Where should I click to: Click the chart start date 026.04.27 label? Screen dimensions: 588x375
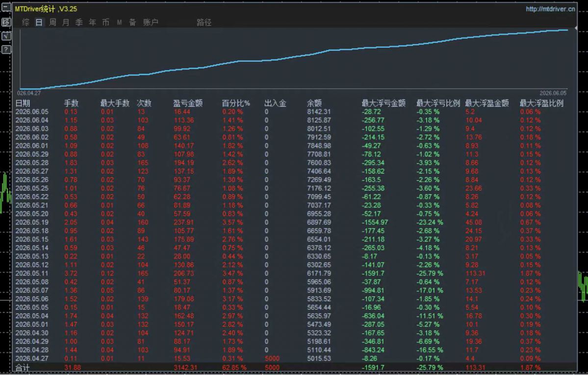(x=29, y=93)
